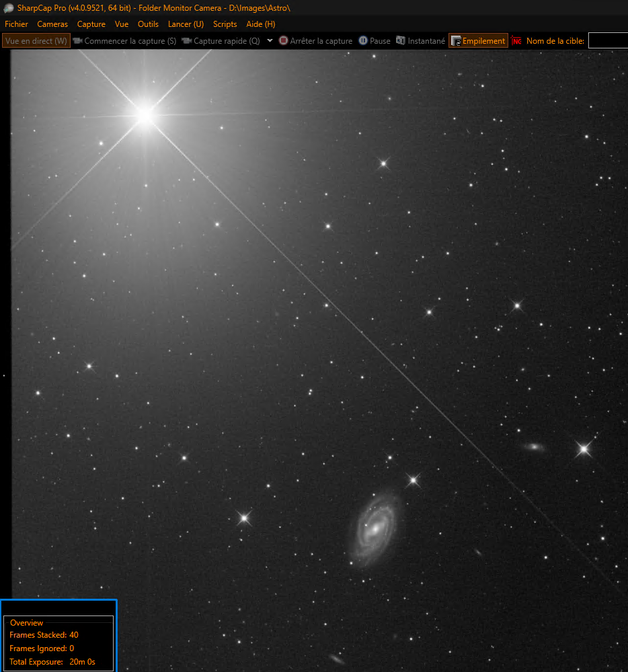The height and width of the screenshot is (672, 628).
Task: Expand the Capture rapide dropdown arrow
Action: pos(270,41)
